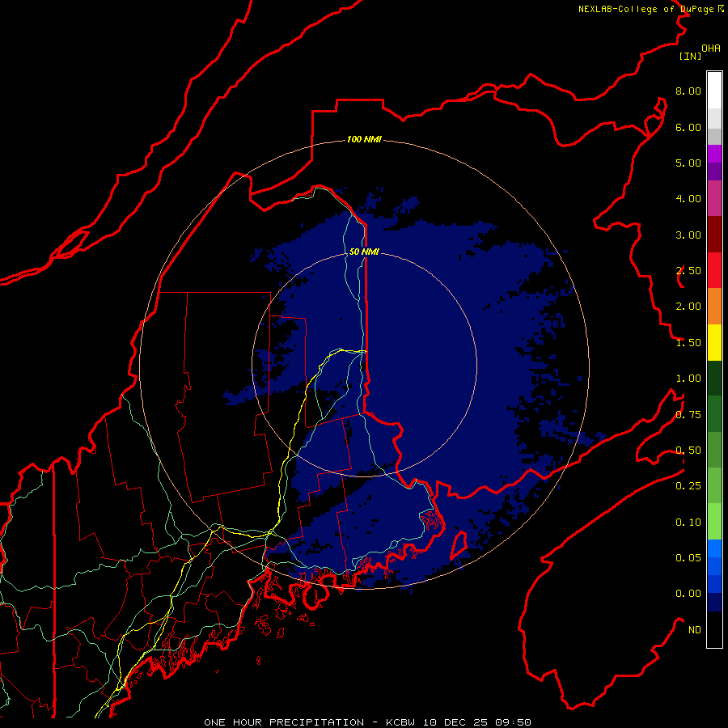Select the dark red legend swatch at 3.00
Viewport: 728px width, 728px height.
pyautogui.click(x=714, y=235)
